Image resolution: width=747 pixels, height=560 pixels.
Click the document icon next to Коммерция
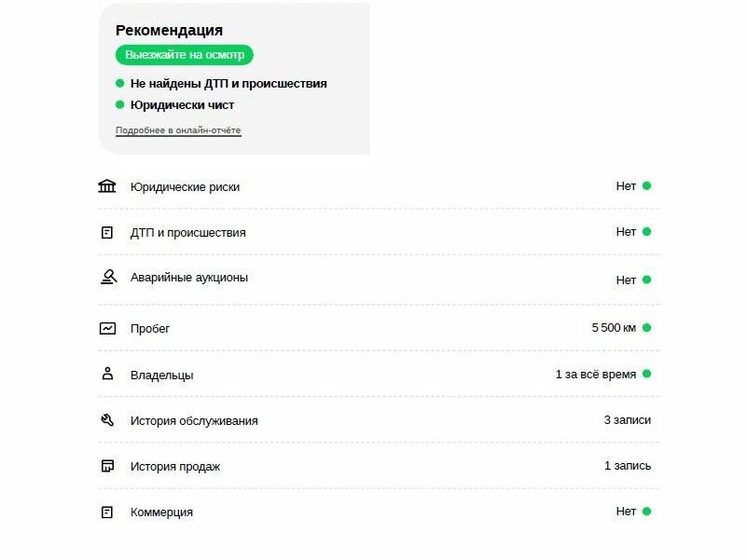(107, 512)
